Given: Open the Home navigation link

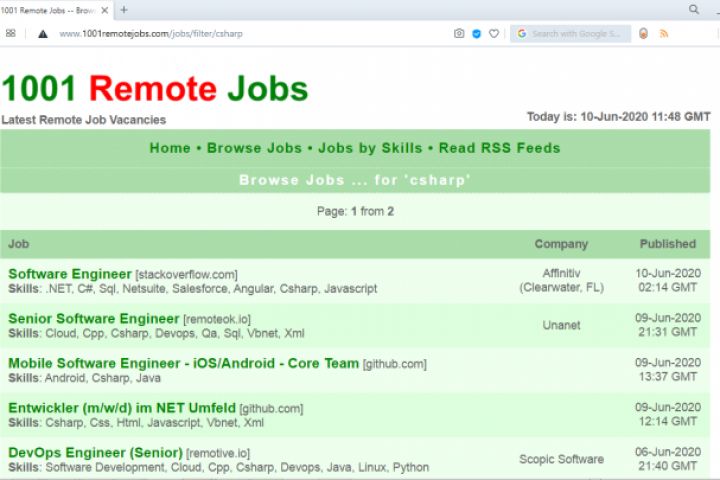Looking at the screenshot, I should tap(170, 148).
